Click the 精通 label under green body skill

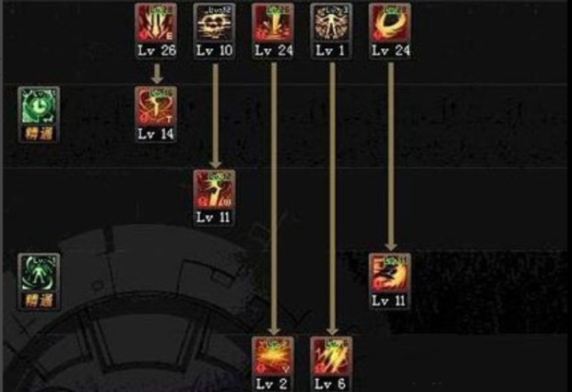coord(39,301)
